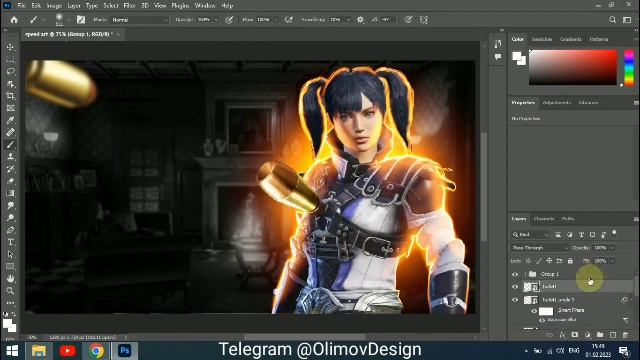Switch to the Channels tab
Screen dimensions: 640x360
point(544,219)
